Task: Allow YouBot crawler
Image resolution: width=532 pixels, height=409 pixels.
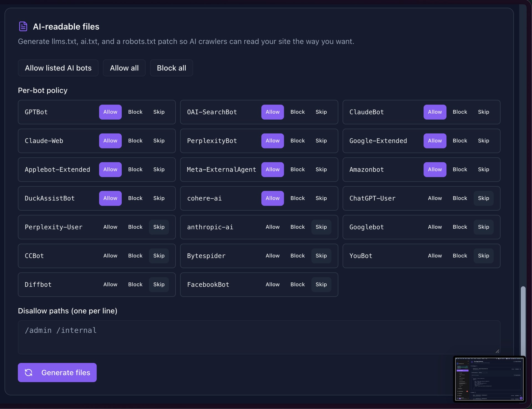Action: (435, 256)
